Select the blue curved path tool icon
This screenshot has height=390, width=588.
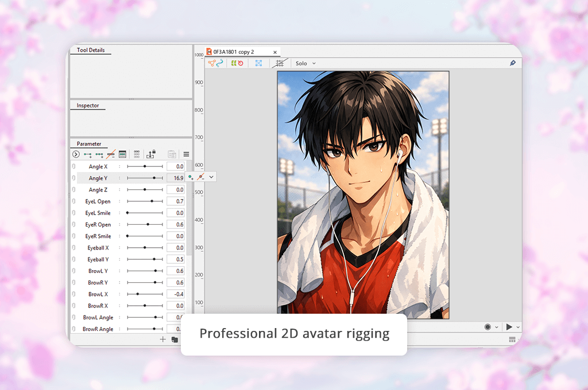220,63
